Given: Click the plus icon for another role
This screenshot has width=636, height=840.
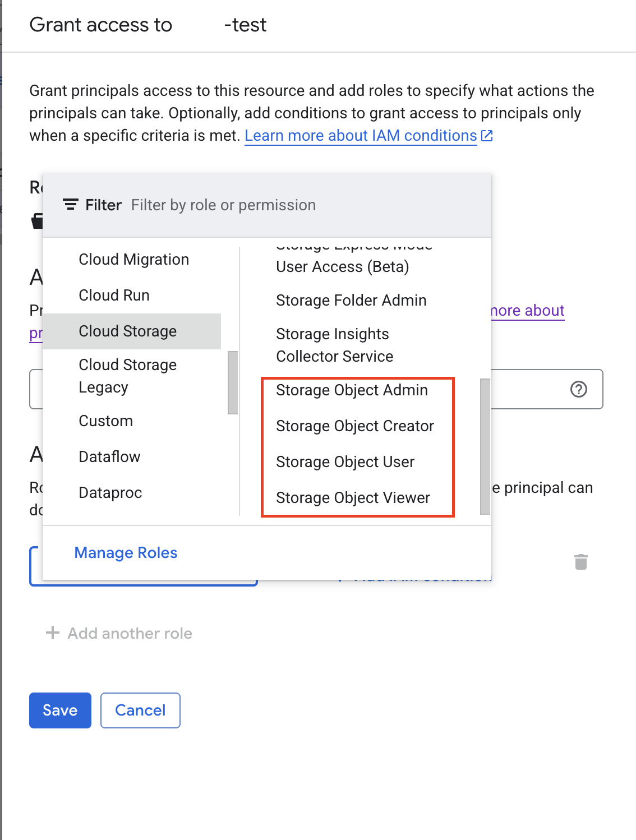Looking at the screenshot, I should pos(53,633).
